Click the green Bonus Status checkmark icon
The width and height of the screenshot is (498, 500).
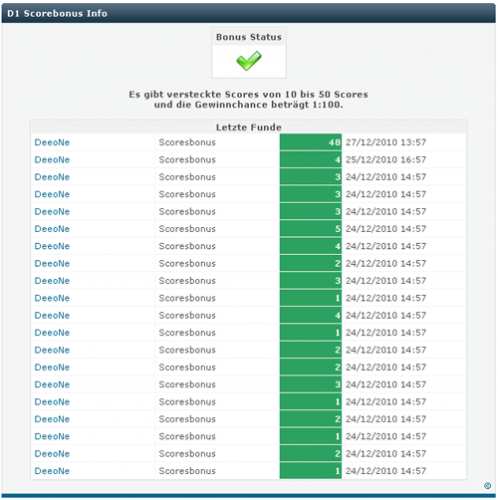(249, 61)
